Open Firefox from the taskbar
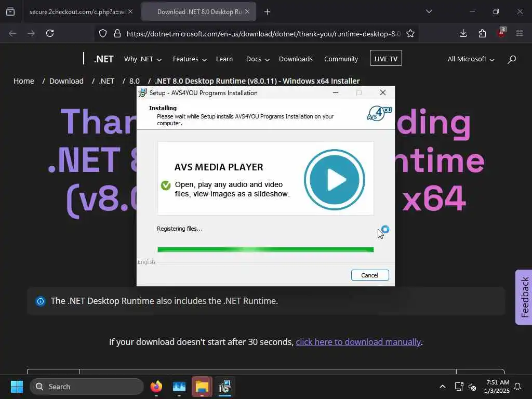 coord(156,387)
